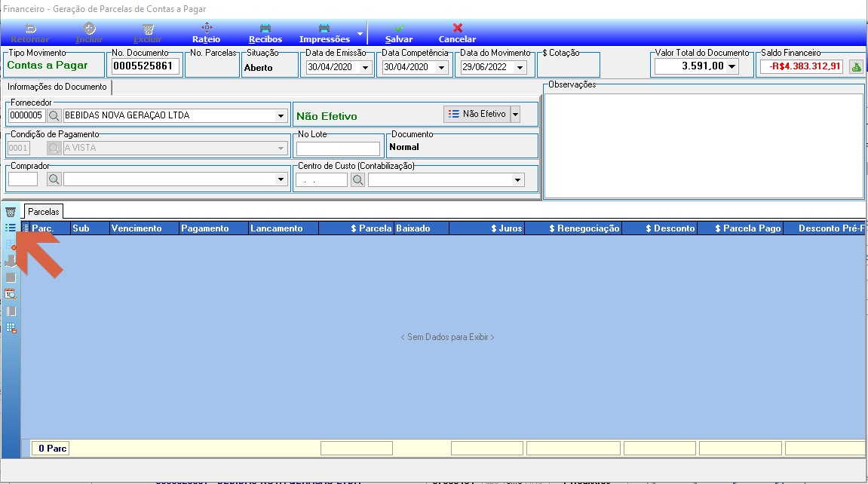Screen dimensions: 868x484
Task: Click the Baixado column header
Action: pyautogui.click(x=422, y=228)
